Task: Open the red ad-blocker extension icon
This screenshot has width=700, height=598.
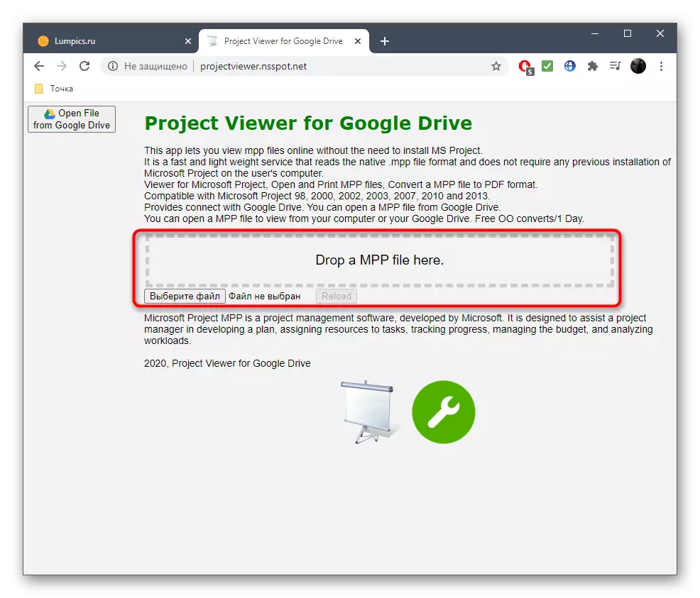Action: pyautogui.click(x=526, y=67)
